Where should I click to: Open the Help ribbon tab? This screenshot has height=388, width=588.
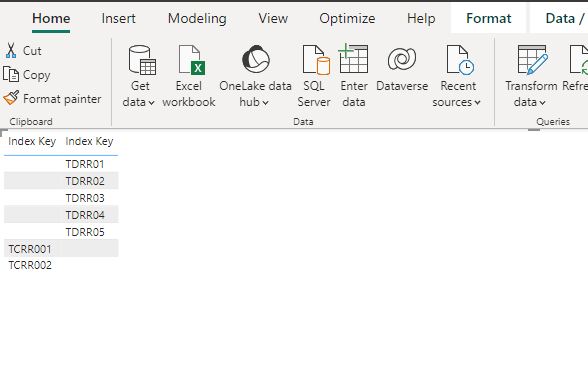[x=421, y=18]
